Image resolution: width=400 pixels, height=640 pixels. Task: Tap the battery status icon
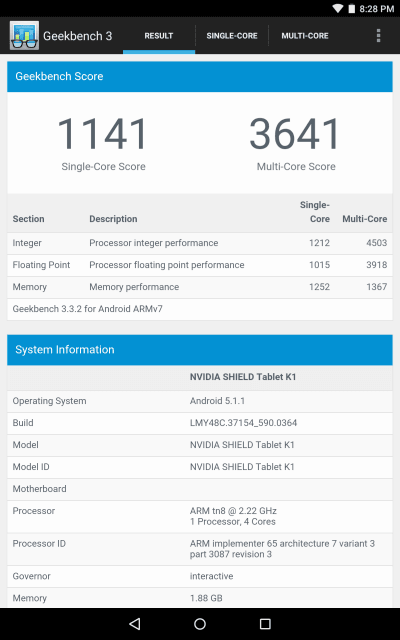click(x=351, y=9)
